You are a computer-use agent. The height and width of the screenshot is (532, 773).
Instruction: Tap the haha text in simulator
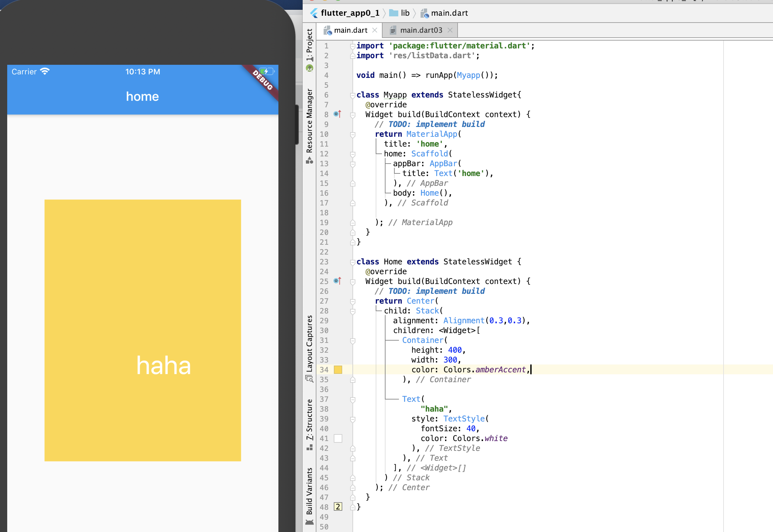pyautogui.click(x=163, y=365)
